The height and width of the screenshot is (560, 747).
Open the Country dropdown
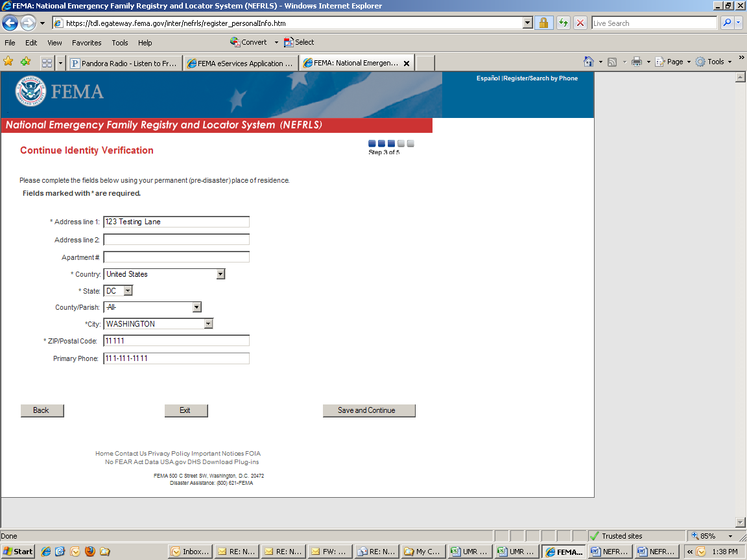[164, 274]
